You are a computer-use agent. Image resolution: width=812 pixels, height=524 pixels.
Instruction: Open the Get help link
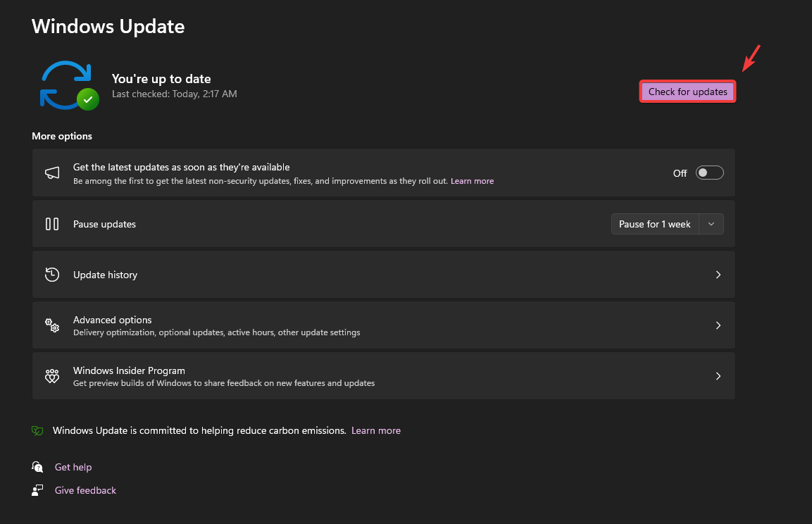pos(73,467)
